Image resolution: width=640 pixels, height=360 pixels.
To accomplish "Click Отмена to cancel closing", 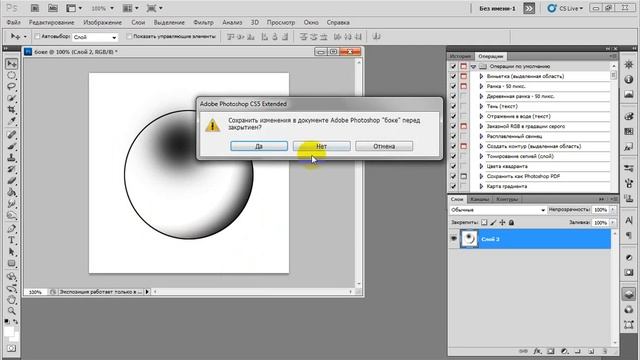I will (x=384, y=146).
